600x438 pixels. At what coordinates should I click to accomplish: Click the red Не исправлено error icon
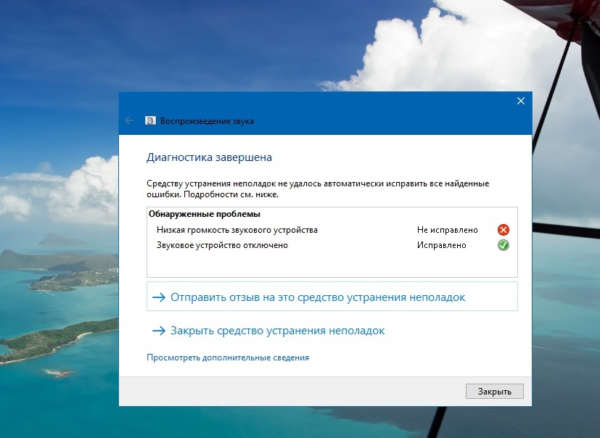[503, 230]
